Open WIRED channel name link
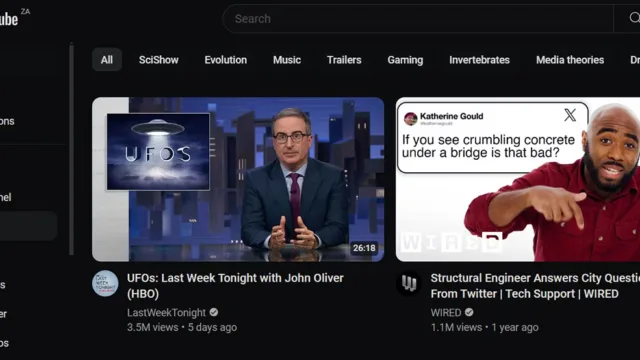Viewport: 640px width, 360px height. (446, 313)
